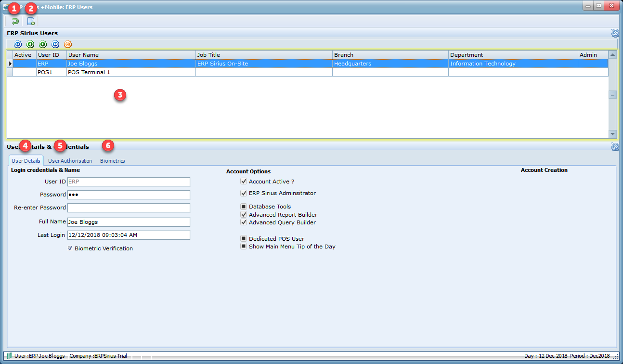Image resolution: width=623 pixels, height=364 pixels.
Task: Collapse the User Details & Credentials panel
Action: pos(615,147)
